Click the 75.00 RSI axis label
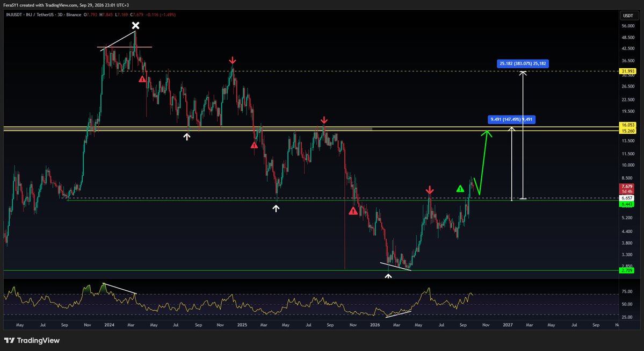 tap(627, 291)
